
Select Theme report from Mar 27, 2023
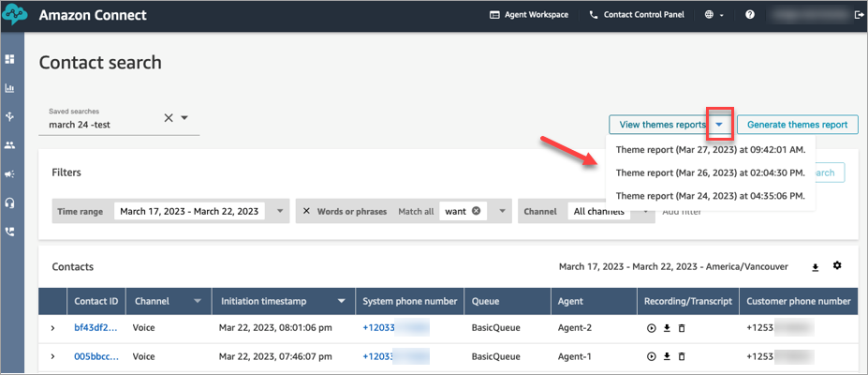tap(710, 149)
